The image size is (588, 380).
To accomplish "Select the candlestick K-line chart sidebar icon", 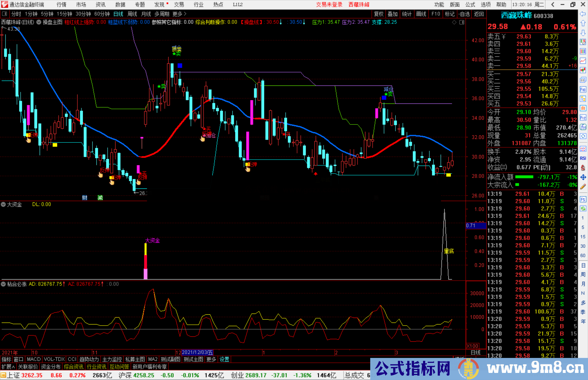I will 583,70.
